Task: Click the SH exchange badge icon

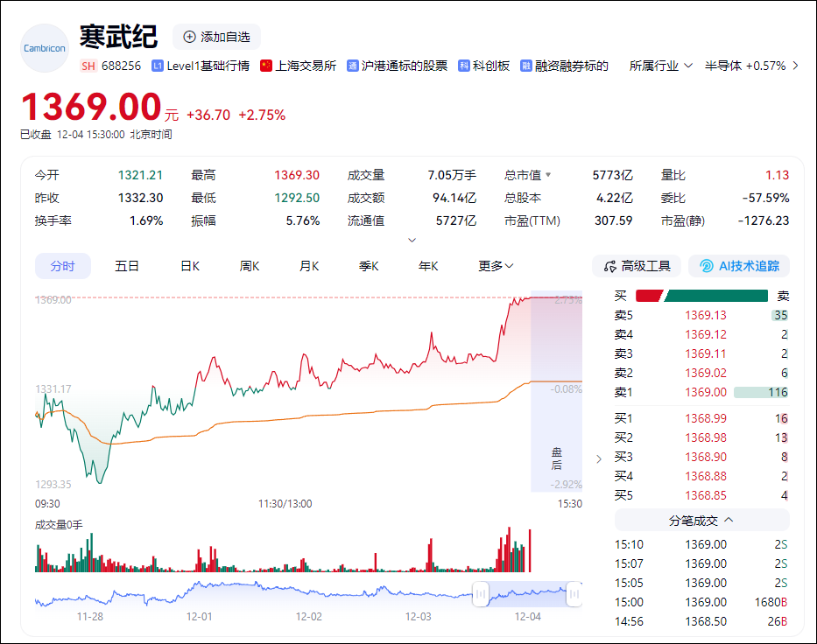Action: pos(88,66)
